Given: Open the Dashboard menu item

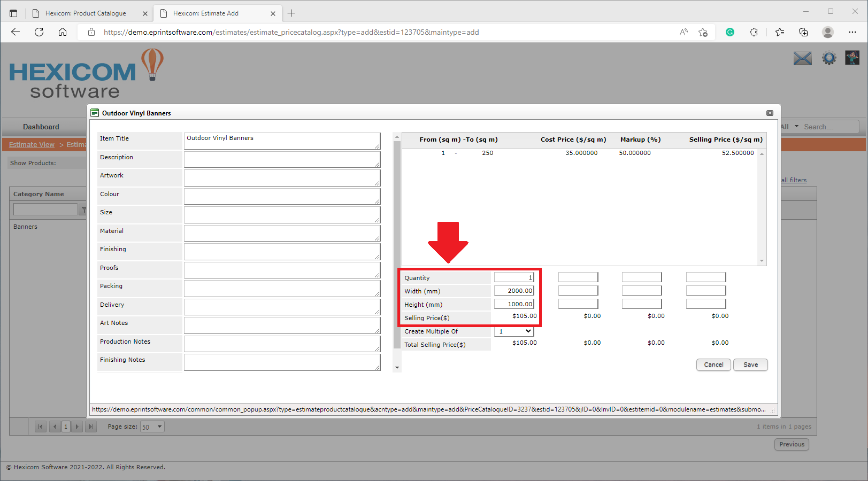Looking at the screenshot, I should tap(41, 127).
